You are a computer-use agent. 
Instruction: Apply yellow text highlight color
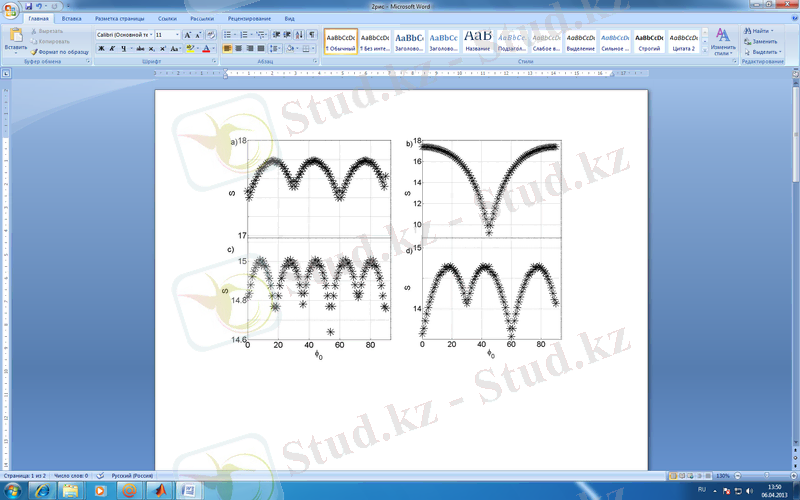click(x=190, y=48)
